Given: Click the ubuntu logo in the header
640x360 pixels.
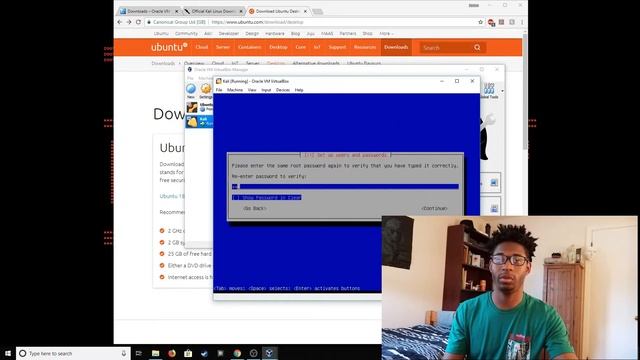Looking at the screenshot, I should 169,47.
